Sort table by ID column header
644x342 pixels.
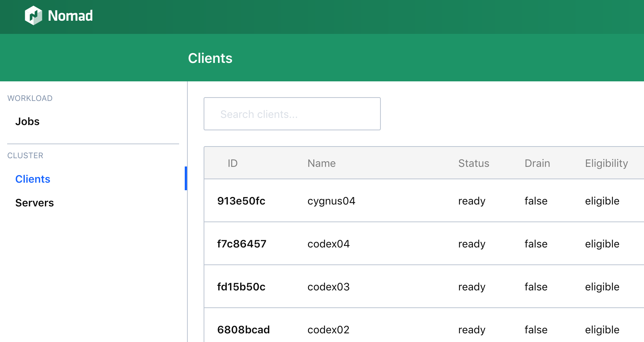pyautogui.click(x=233, y=163)
